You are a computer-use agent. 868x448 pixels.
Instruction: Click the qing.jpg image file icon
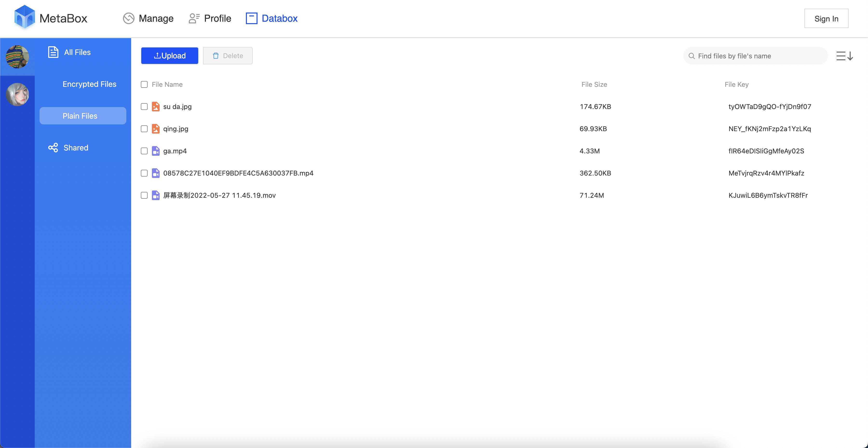(155, 129)
